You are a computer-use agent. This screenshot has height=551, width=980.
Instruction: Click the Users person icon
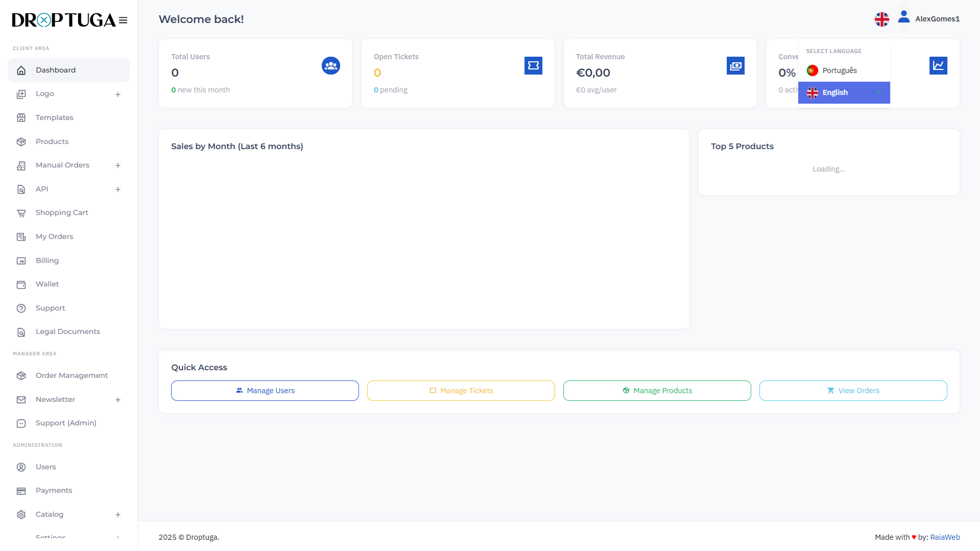21,467
